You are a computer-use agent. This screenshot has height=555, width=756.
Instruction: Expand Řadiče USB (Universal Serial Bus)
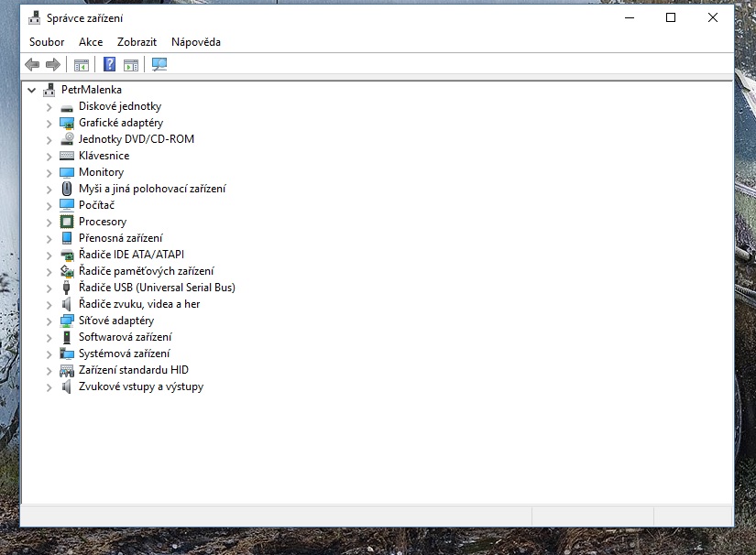tap(49, 288)
